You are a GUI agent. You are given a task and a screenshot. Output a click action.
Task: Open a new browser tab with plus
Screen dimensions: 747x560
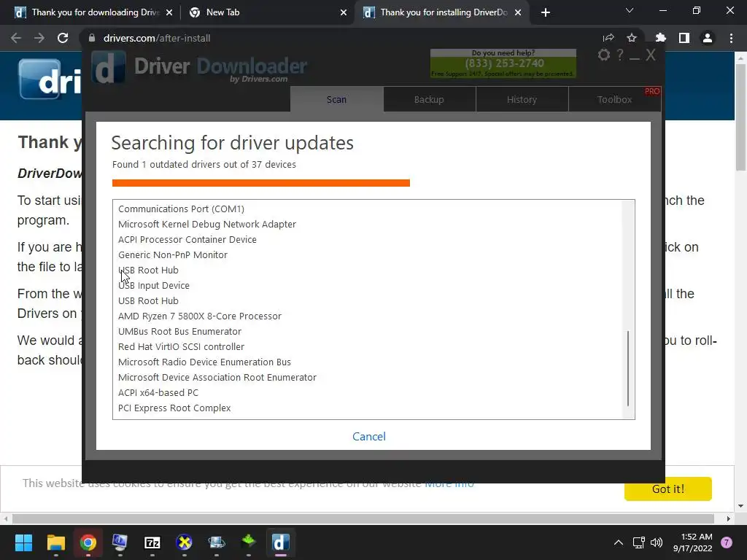pos(546,12)
